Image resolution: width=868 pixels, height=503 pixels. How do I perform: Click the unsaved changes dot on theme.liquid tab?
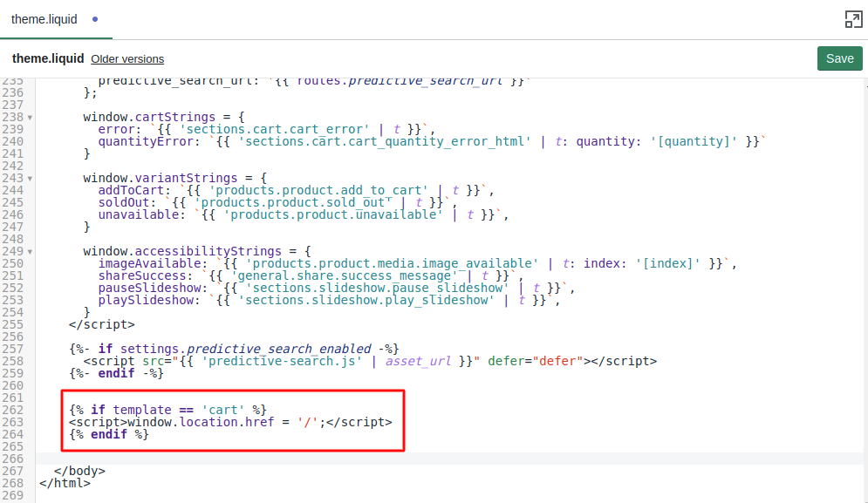pos(95,19)
